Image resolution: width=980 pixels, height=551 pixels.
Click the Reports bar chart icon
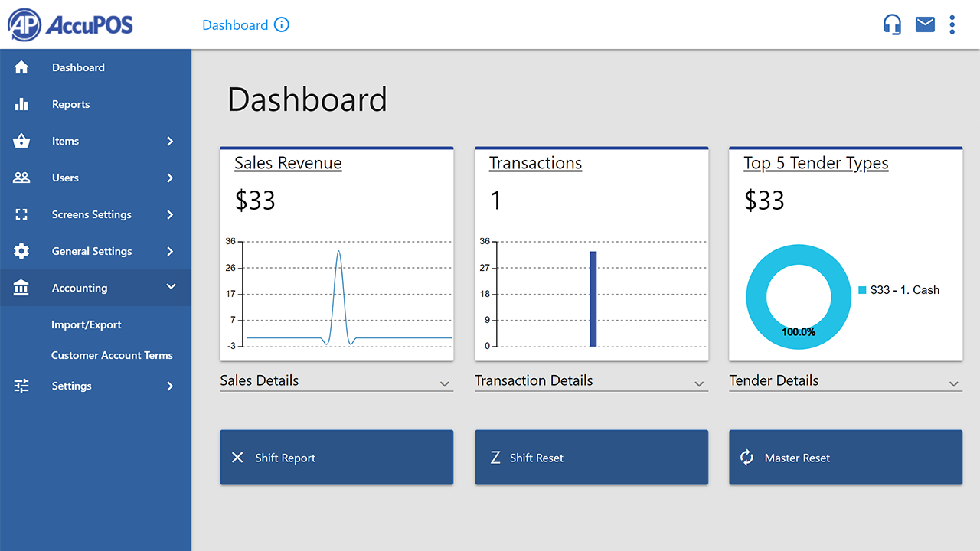21,104
